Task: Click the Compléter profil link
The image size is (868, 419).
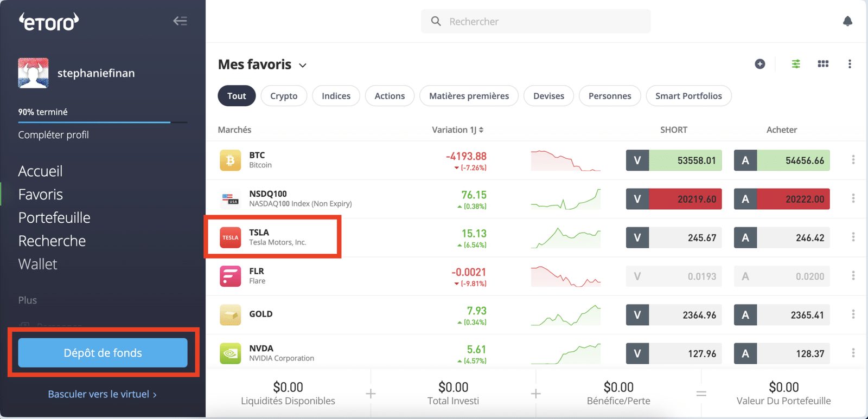Action: tap(53, 135)
